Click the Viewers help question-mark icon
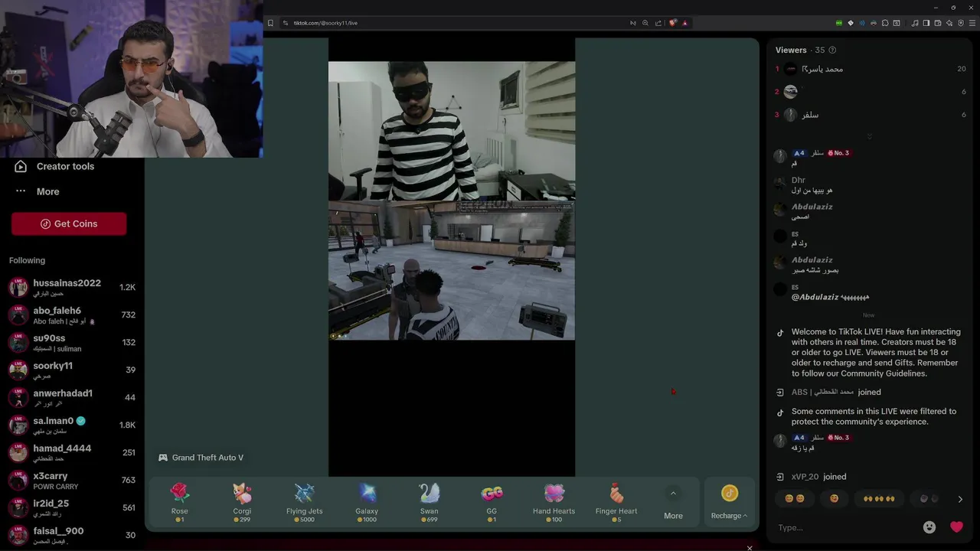980x551 pixels. 832,51
